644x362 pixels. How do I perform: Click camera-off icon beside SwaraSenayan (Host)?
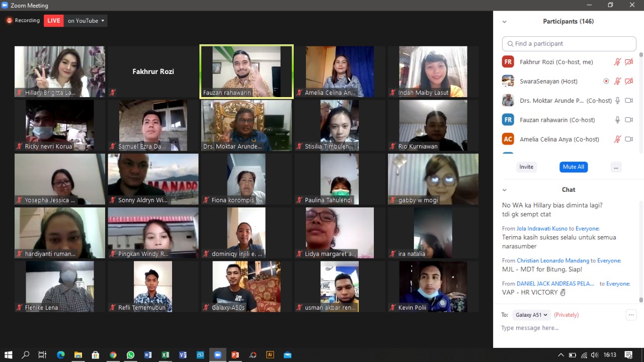[x=629, y=81]
